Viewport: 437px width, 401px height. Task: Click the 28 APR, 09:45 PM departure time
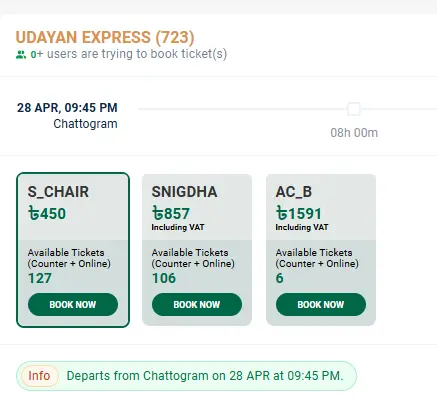click(67, 108)
